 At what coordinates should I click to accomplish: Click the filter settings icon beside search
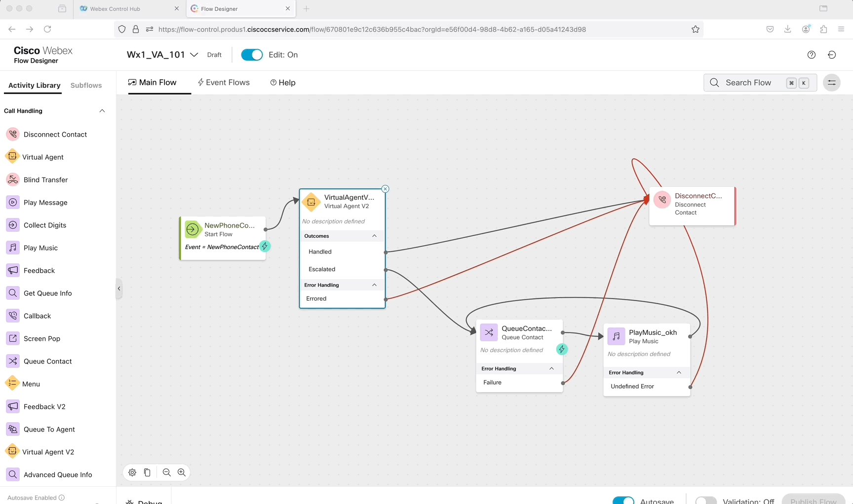point(831,83)
